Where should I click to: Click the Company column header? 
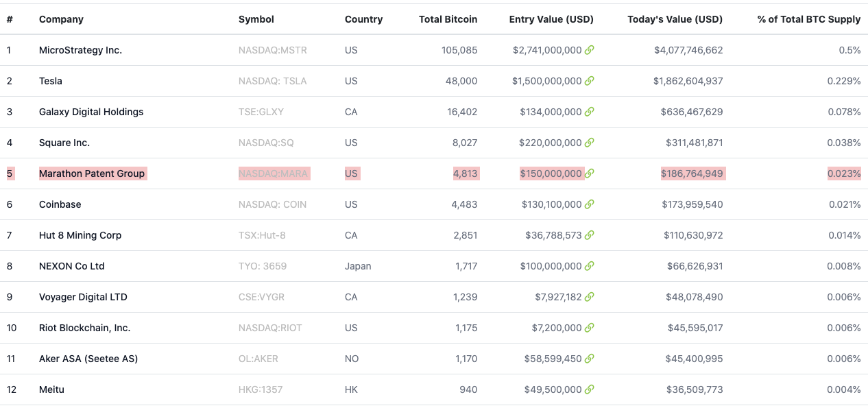(61, 19)
